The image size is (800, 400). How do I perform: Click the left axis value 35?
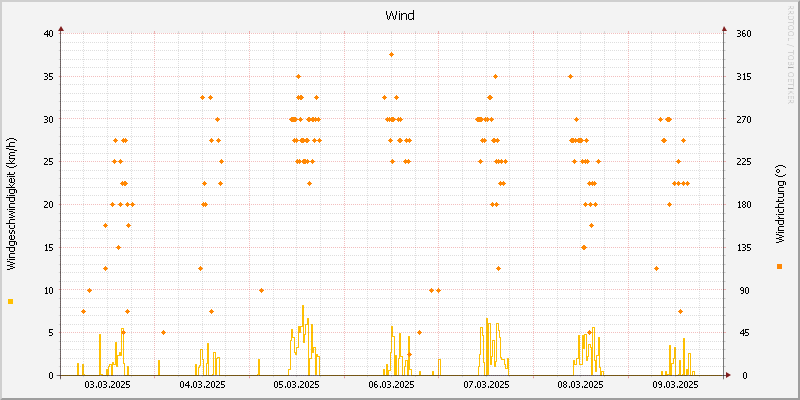point(48,77)
